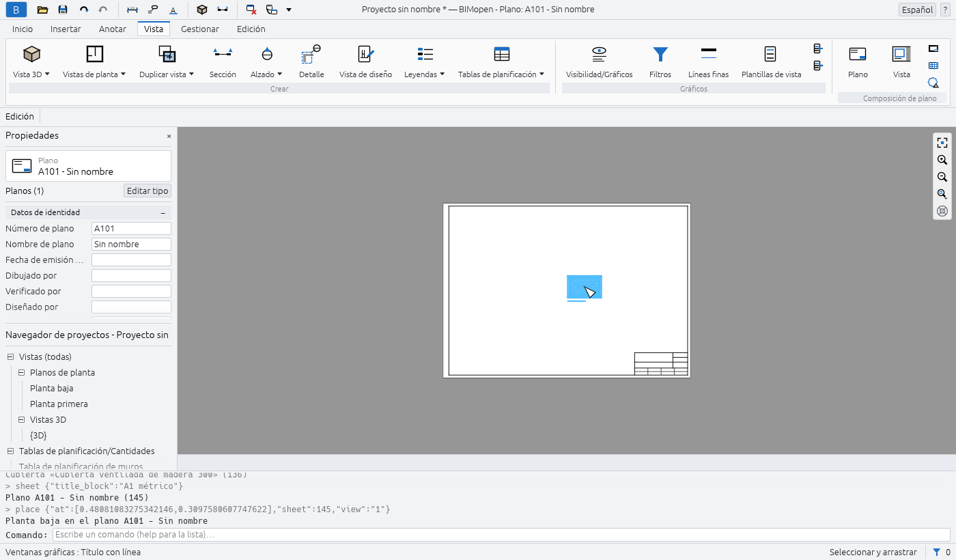The image size is (956, 560).
Task: Click the Vista de diseño icon
Action: point(365,54)
